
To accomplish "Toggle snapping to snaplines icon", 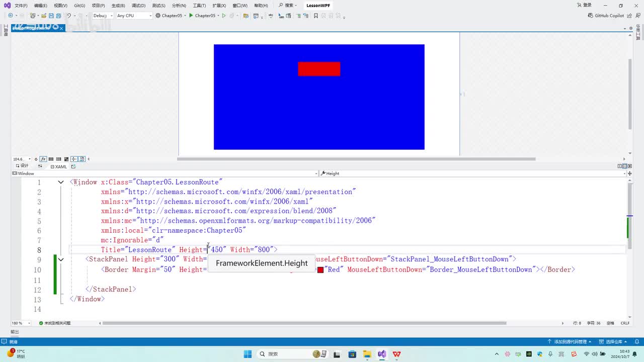I will [74, 159].
